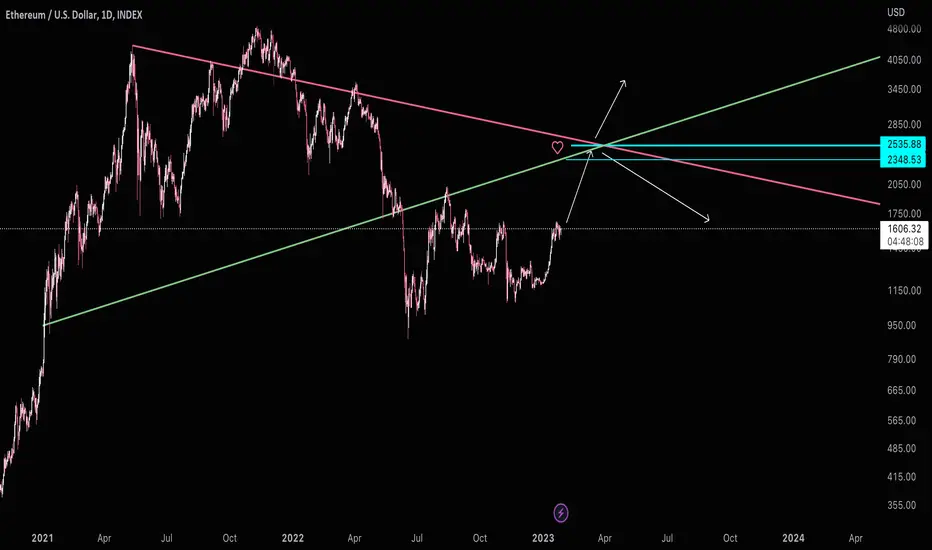Click the 2021 year label on time axis
Viewport: 932px width, 550px height.
pos(42,538)
